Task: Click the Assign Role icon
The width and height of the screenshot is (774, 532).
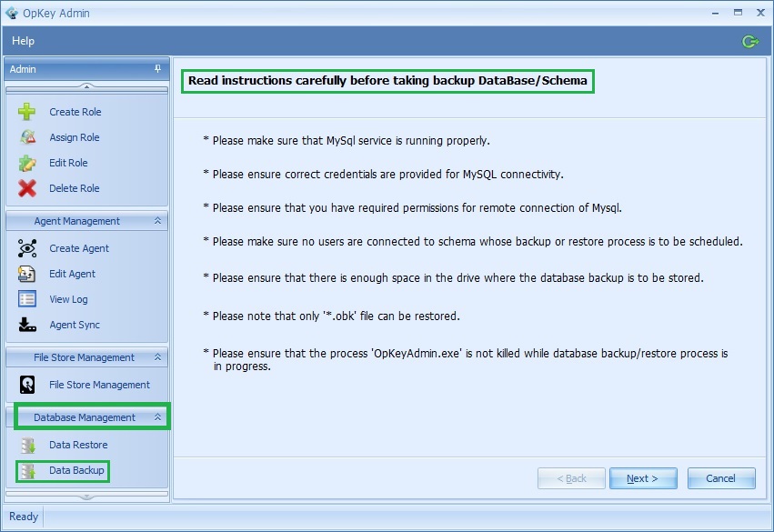Action: (x=27, y=136)
